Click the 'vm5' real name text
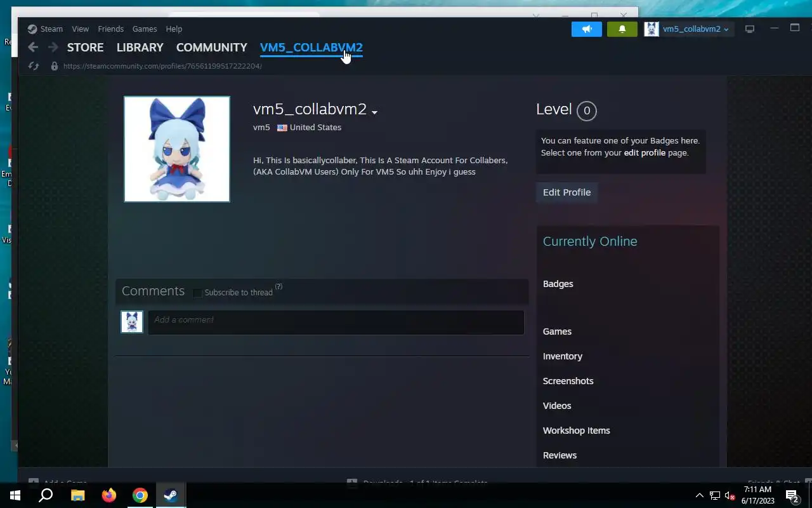Image resolution: width=812 pixels, height=508 pixels. click(x=261, y=128)
